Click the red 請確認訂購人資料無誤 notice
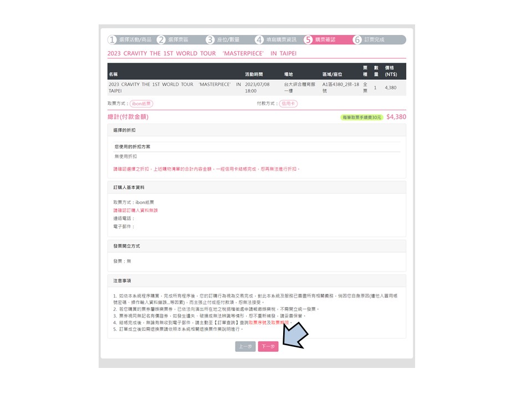Screen dimensions: 532x399 tap(135, 211)
